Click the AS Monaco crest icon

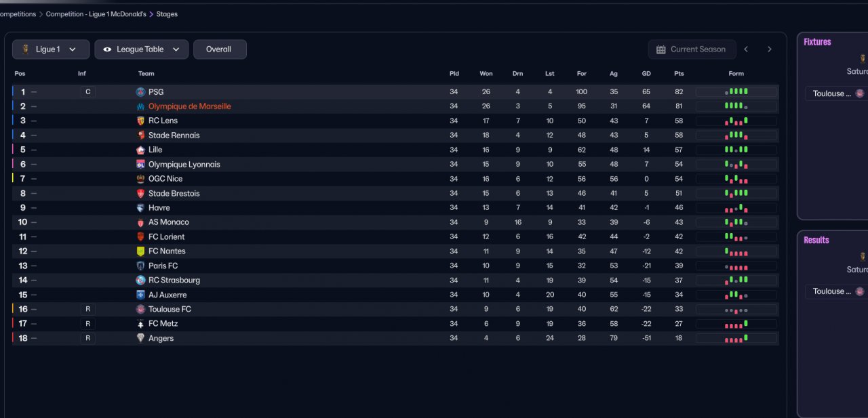140,222
